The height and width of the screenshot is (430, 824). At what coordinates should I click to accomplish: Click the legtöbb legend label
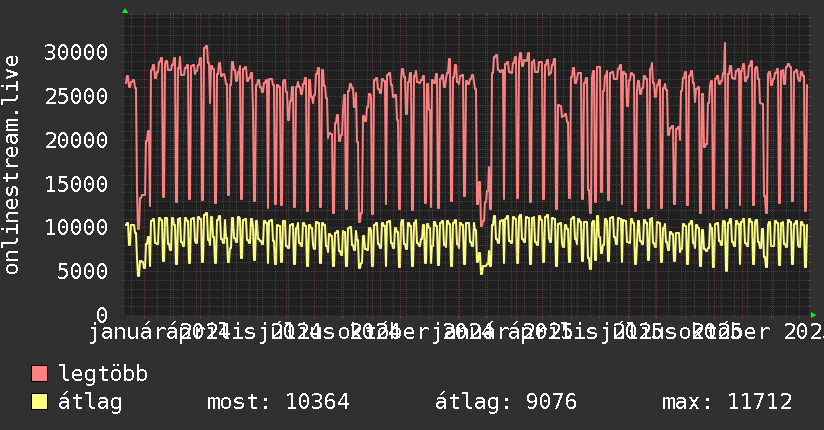tap(103, 374)
